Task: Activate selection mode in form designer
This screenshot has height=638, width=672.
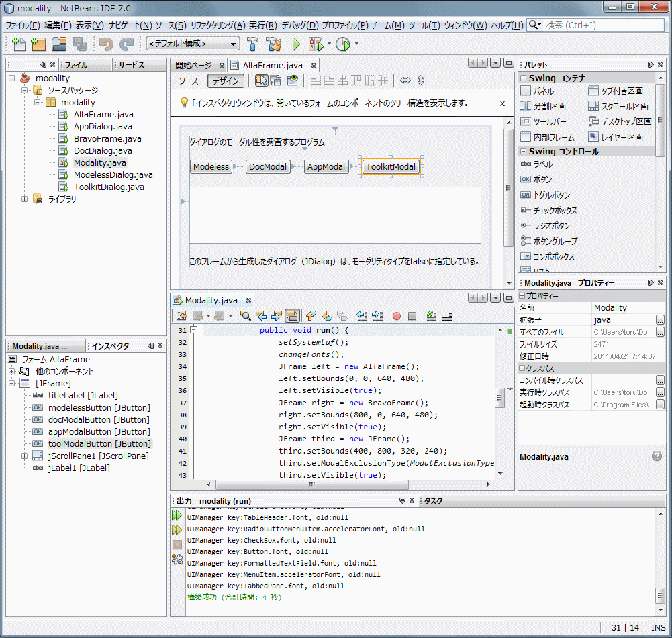Action: [261, 80]
